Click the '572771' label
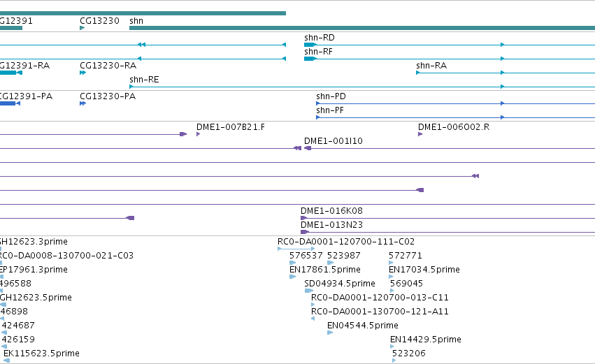Screen dimensions: 595x364 coord(406,256)
